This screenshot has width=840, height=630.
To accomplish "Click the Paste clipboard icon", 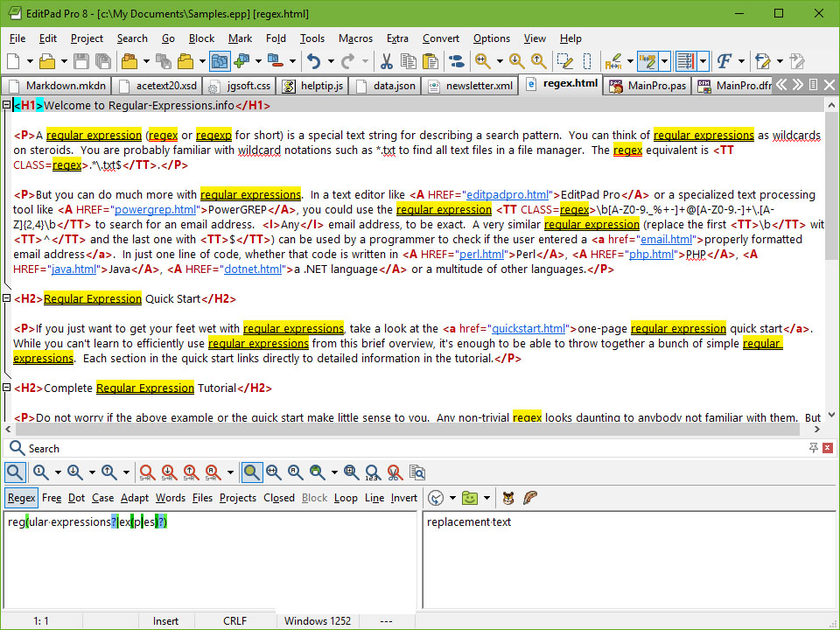I will click(x=430, y=61).
